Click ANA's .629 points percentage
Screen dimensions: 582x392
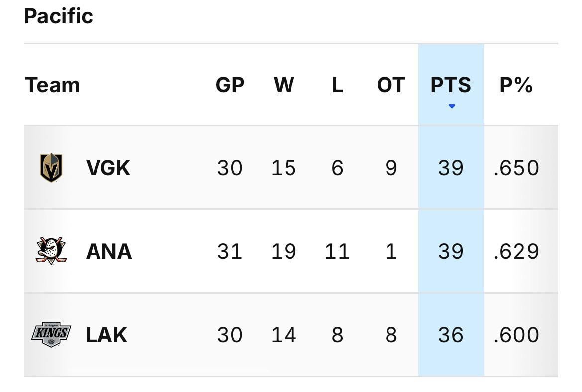tap(516, 251)
